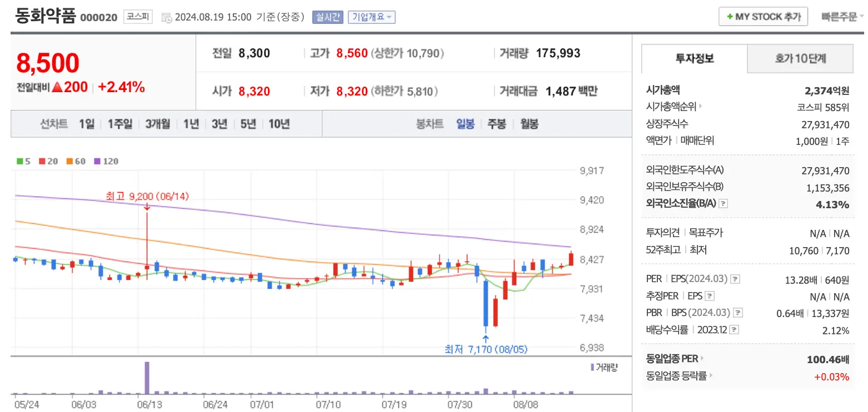Select the 1주일 line chart period
This screenshot has width=868, height=412.
coord(120,124)
